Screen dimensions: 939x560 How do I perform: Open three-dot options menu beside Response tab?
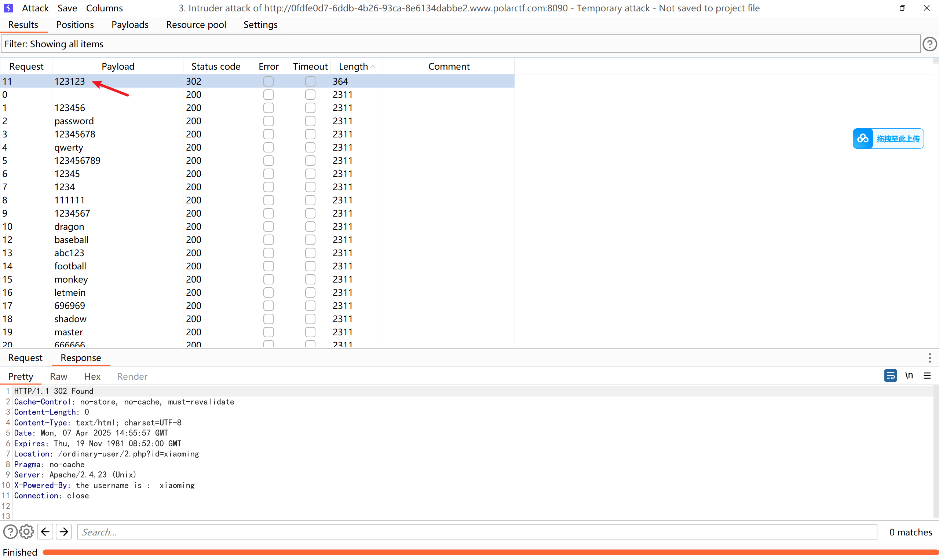[x=929, y=358]
